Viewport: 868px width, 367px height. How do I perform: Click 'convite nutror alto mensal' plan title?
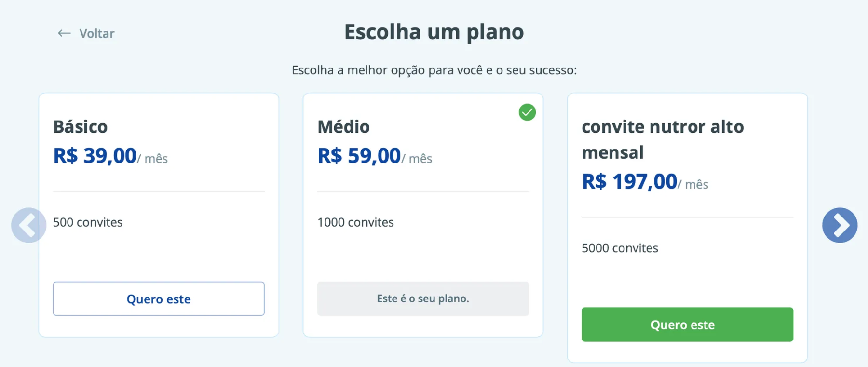pyautogui.click(x=663, y=139)
